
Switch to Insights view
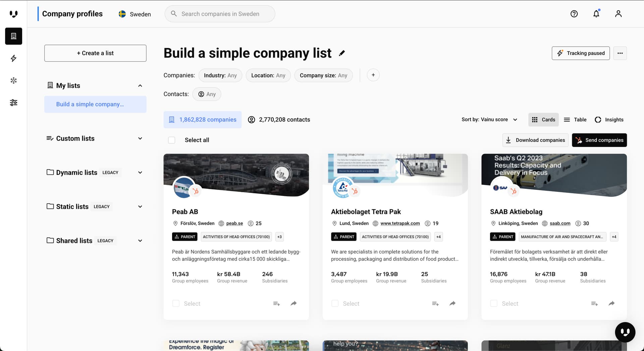click(x=609, y=120)
